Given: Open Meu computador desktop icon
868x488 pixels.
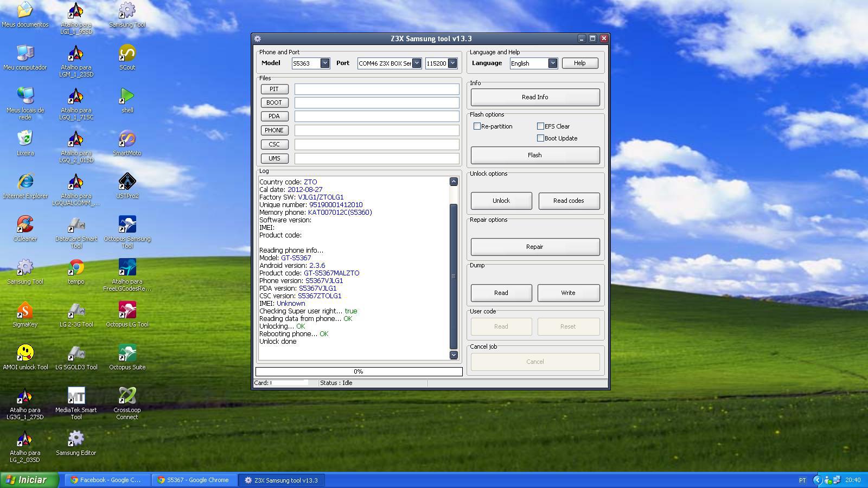Looking at the screenshot, I should (x=25, y=57).
